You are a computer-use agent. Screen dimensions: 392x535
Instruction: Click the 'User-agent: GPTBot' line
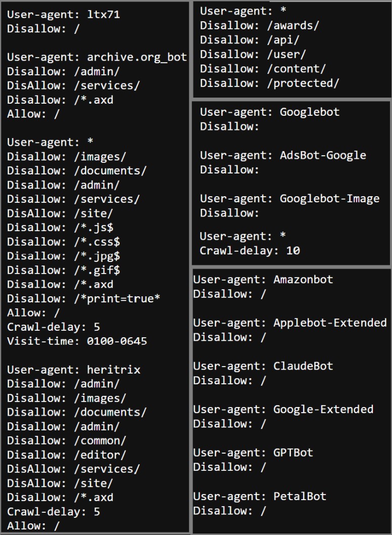253,453
